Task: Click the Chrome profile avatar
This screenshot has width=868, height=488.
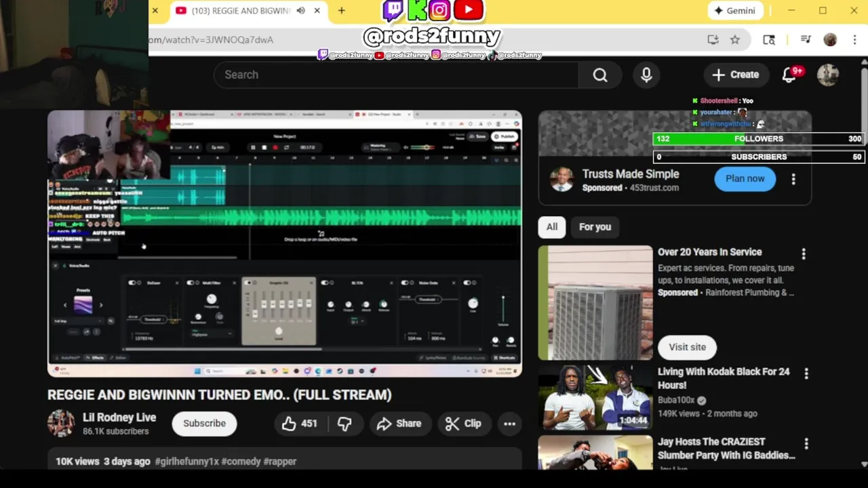Action: click(x=830, y=40)
